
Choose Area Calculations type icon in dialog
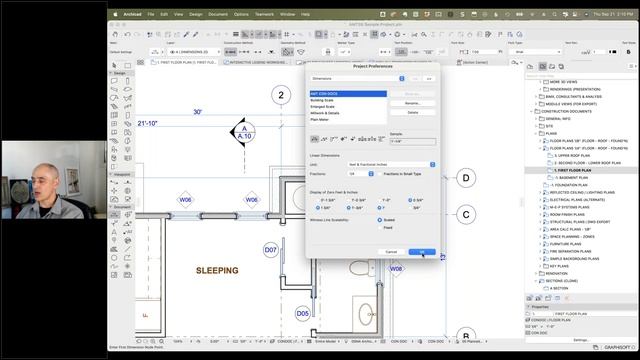(x=382, y=139)
